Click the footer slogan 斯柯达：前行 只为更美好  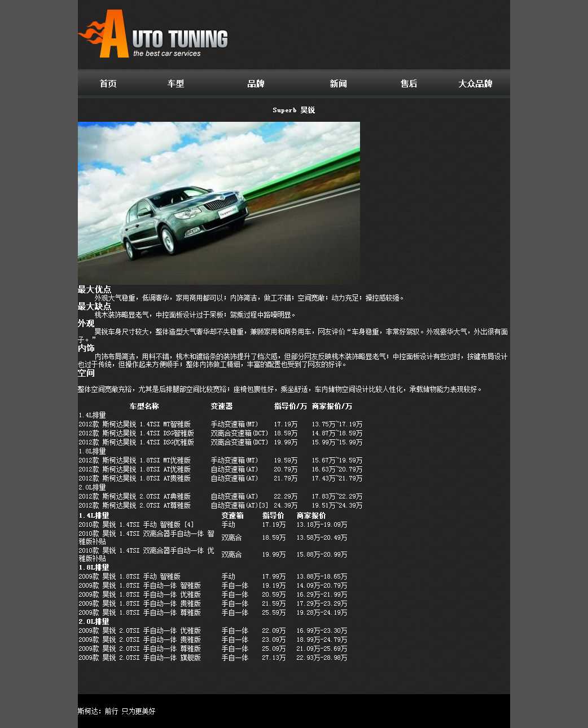click(116, 711)
